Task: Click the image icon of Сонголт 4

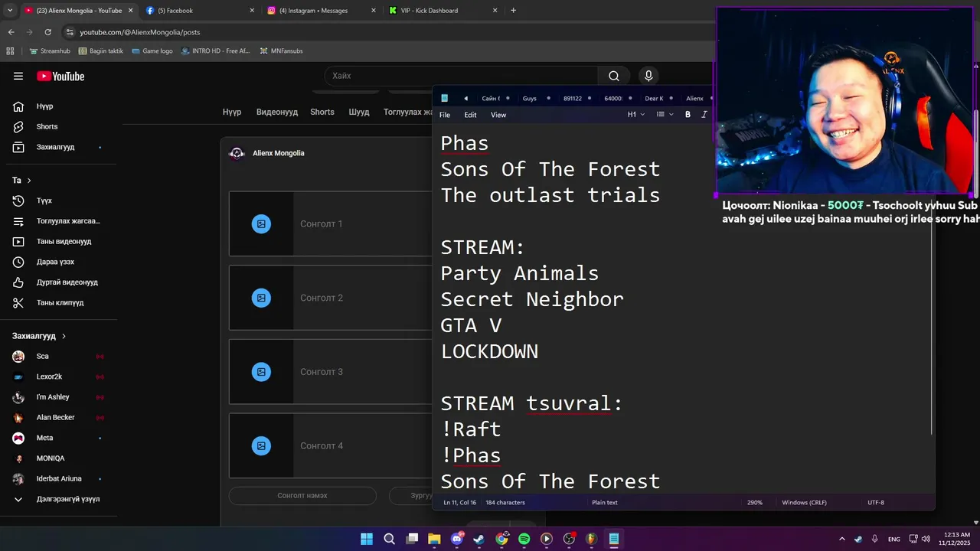Action: tap(261, 445)
